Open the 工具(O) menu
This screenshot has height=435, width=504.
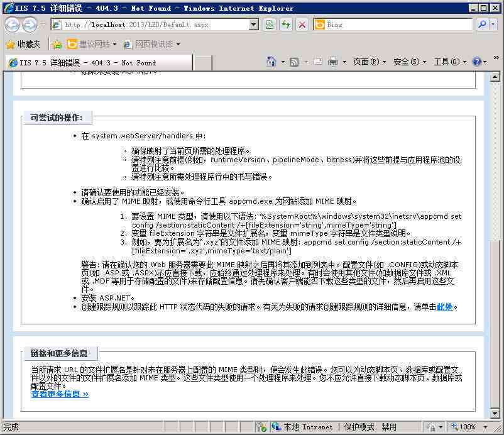(x=450, y=62)
